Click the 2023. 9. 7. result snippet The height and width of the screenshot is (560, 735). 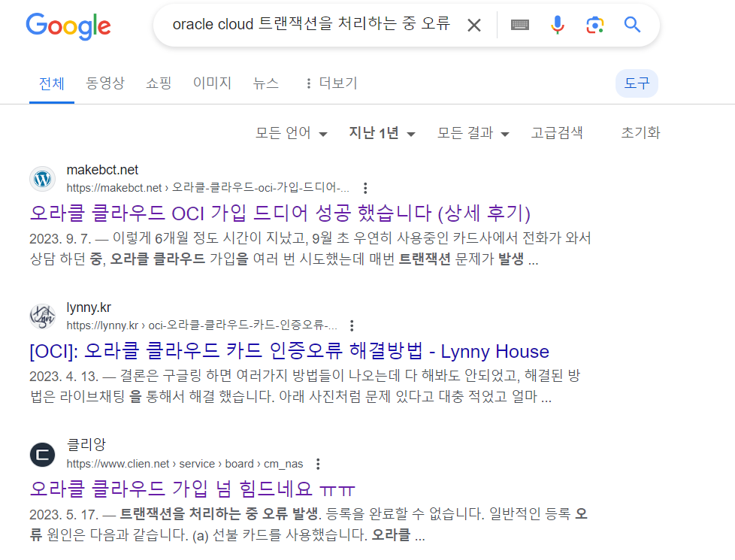click(x=310, y=249)
